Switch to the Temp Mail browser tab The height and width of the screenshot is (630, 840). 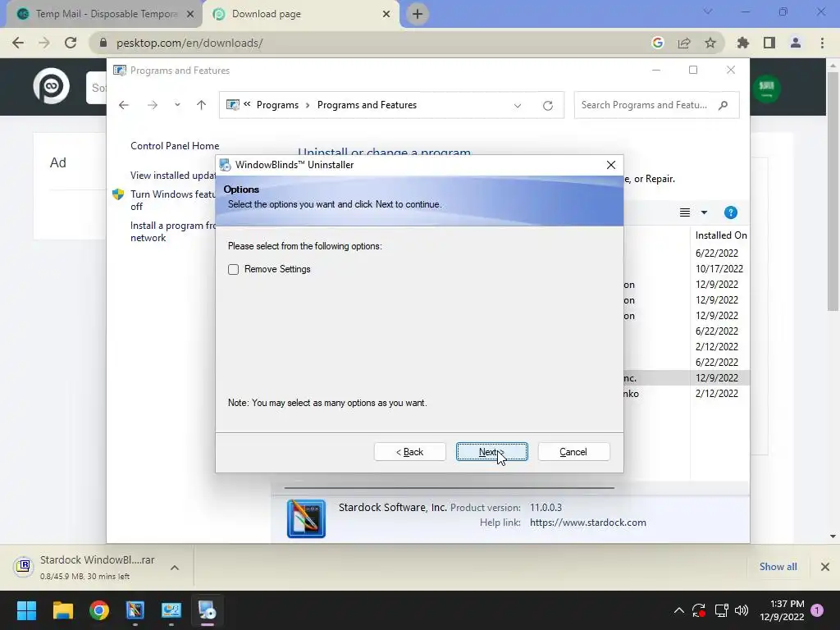coord(106,14)
